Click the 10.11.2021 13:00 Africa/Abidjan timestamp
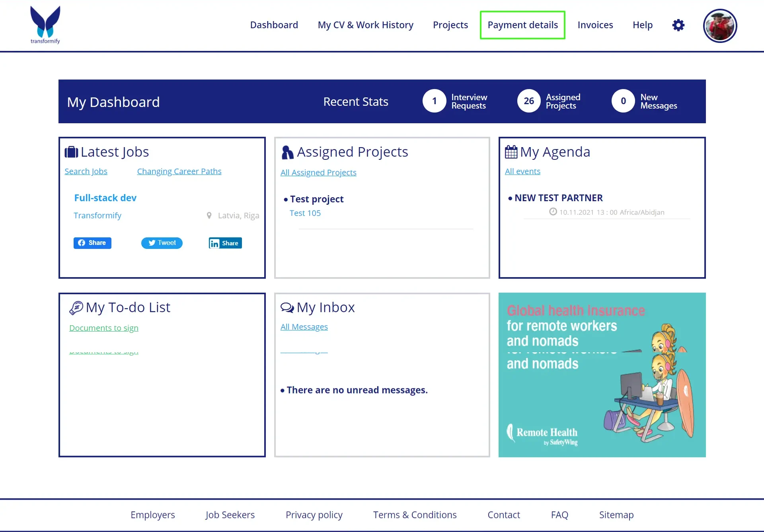The width and height of the screenshot is (764, 532). [x=612, y=212]
